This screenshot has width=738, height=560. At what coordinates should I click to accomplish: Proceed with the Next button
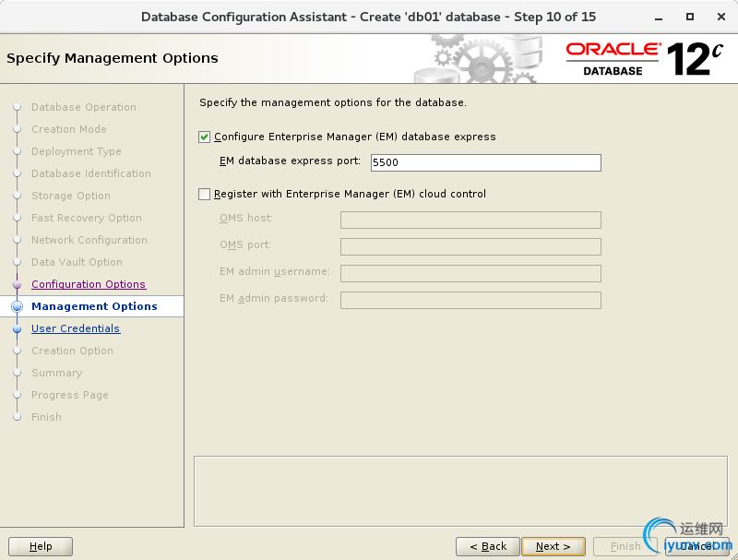click(553, 546)
